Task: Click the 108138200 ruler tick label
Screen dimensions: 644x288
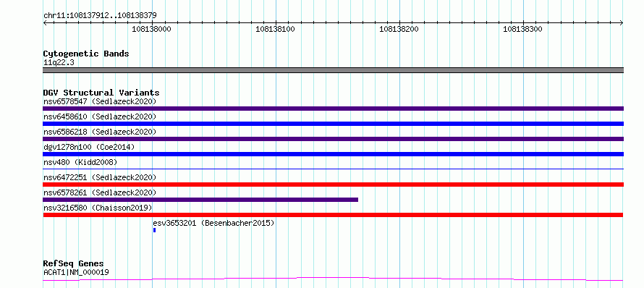Action: pyautogui.click(x=399, y=29)
